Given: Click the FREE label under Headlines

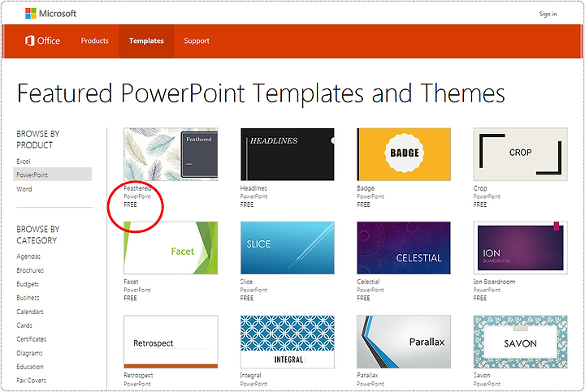Looking at the screenshot, I should [x=247, y=205].
